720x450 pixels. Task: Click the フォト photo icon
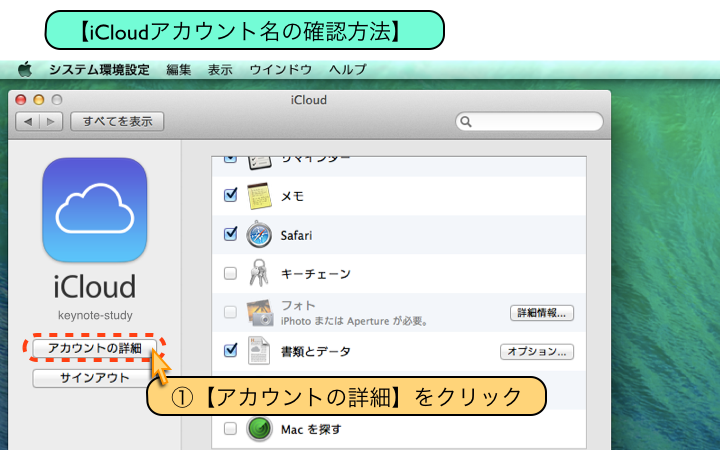pyautogui.click(x=260, y=313)
